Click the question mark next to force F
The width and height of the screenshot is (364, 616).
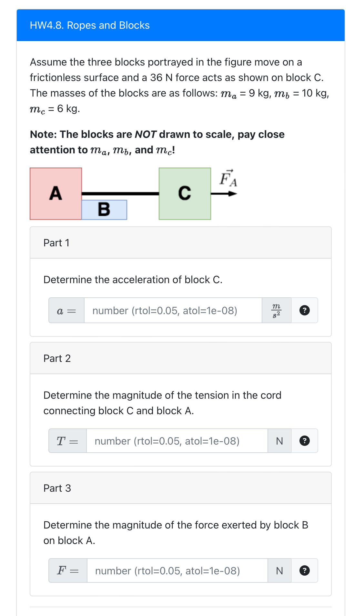point(304,570)
